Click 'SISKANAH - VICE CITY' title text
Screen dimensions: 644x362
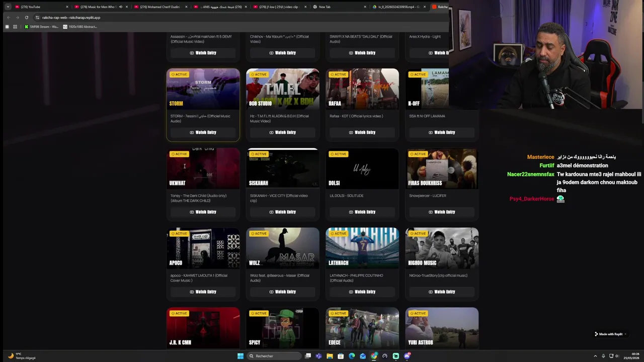click(x=279, y=198)
